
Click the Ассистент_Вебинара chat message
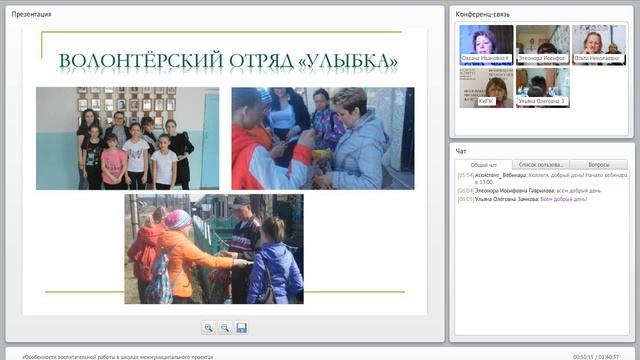pyautogui.click(x=542, y=178)
